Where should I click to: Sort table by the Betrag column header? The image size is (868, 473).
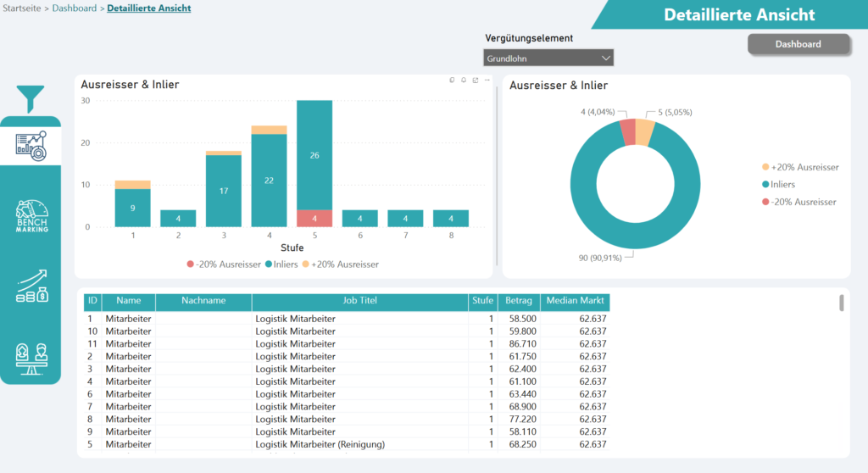pyautogui.click(x=519, y=300)
